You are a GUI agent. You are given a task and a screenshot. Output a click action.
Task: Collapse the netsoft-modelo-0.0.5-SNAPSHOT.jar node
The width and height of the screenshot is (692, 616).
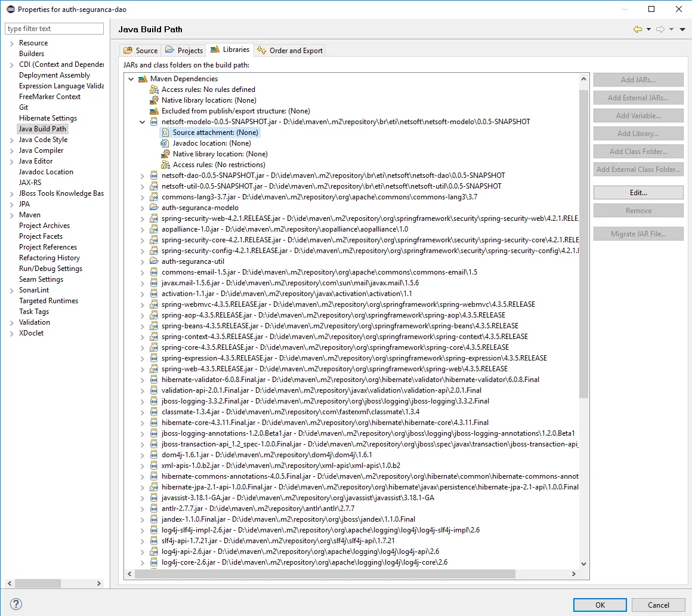pos(142,122)
